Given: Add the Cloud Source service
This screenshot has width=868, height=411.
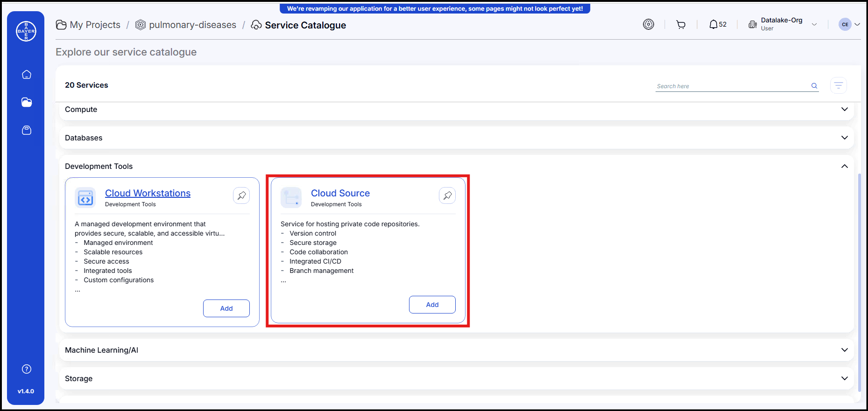Looking at the screenshot, I should tap(432, 305).
